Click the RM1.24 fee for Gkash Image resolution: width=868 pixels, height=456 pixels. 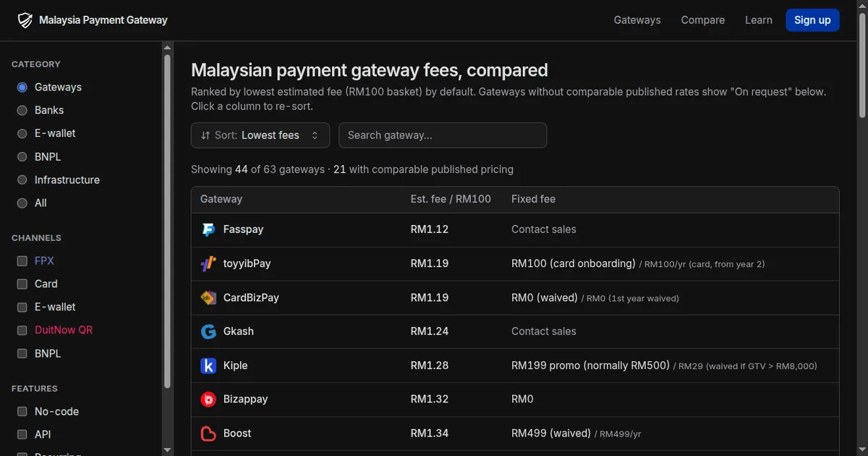point(430,332)
